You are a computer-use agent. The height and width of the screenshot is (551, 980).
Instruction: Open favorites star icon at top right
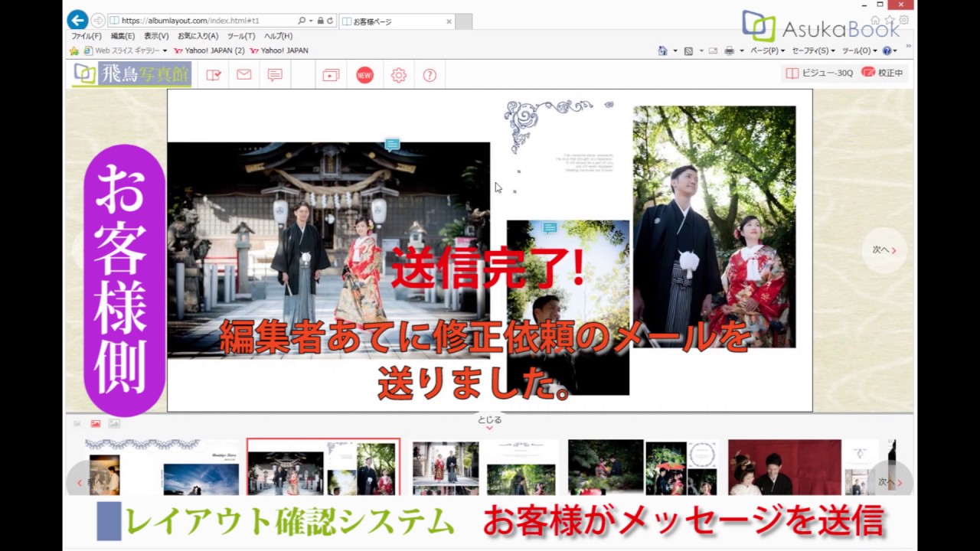890,20
